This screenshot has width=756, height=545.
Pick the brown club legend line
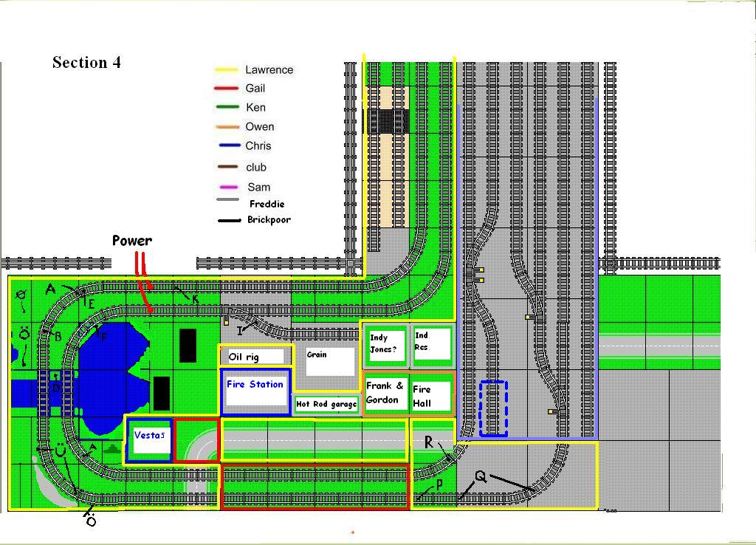(x=227, y=167)
